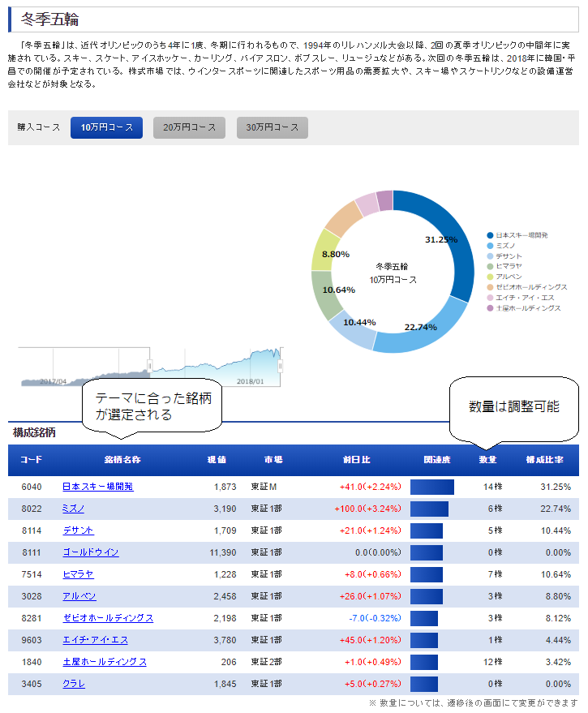The width and height of the screenshot is (588, 713).
Task: Click the 構成銘柄 section title
Action: coord(34,432)
